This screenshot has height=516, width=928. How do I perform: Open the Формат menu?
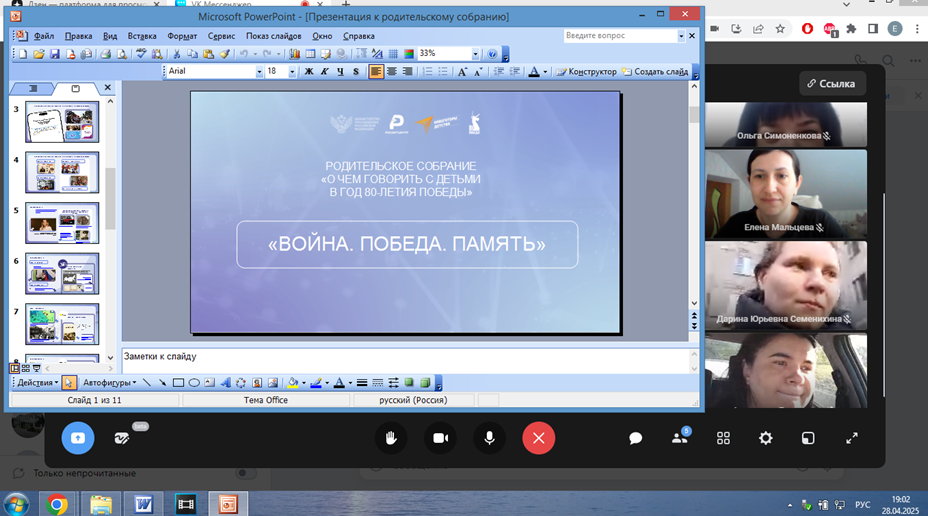182,36
